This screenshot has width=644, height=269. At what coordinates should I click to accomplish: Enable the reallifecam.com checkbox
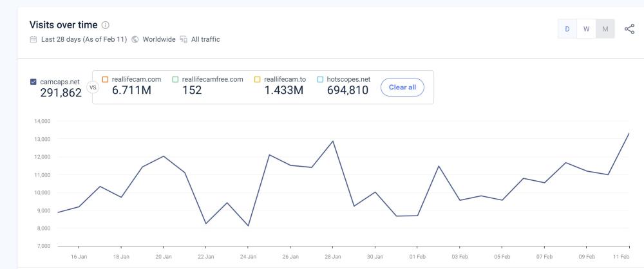pyautogui.click(x=105, y=79)
